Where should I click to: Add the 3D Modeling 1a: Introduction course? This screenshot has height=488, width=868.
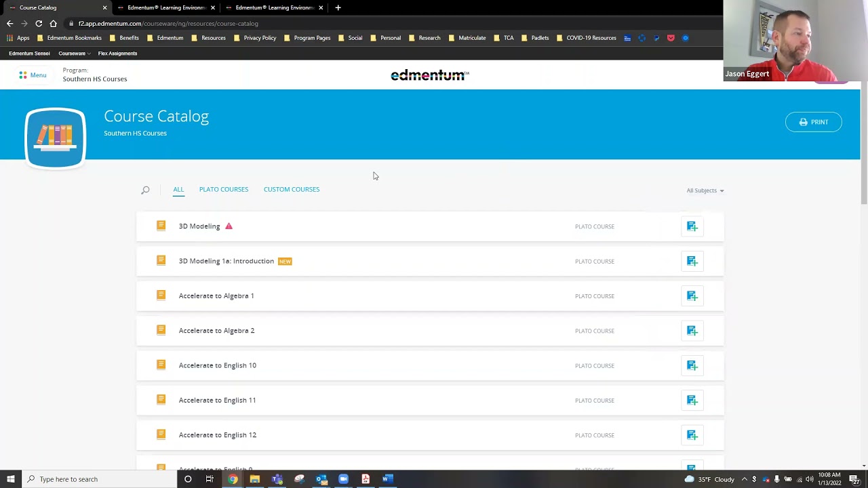pyautogui.click(x=692, y=261)
